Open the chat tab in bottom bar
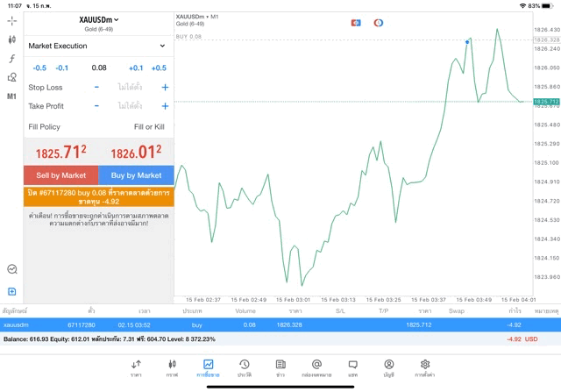 pyautogui.click(x=352, y=368)
